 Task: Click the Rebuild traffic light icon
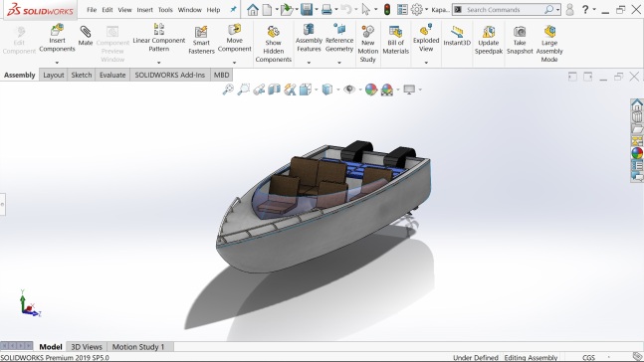point(387,9)
